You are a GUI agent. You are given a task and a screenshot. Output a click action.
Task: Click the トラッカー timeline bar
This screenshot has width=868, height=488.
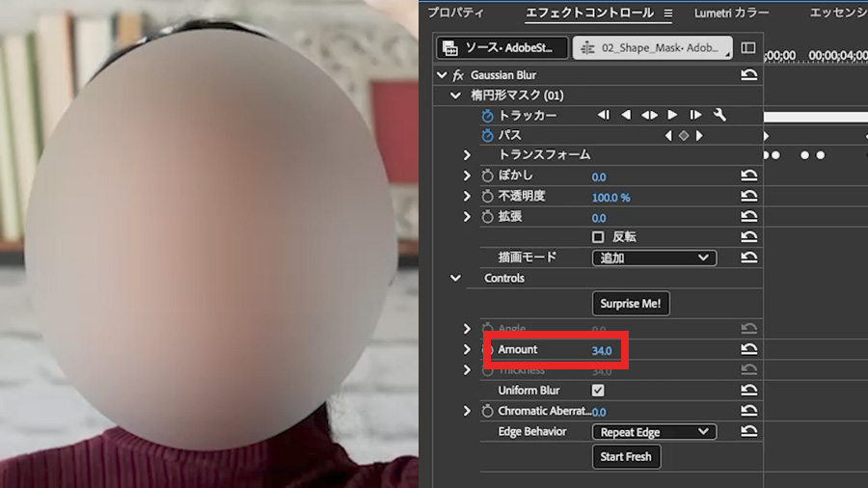coord(816,117)
